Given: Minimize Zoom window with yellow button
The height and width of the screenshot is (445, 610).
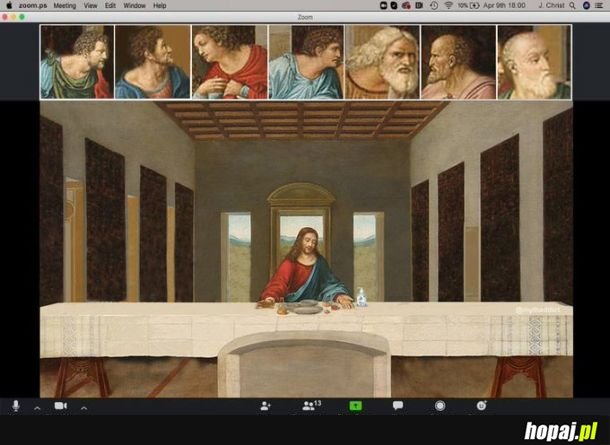Looking at the screenshot, I should [x=14, y=17].
